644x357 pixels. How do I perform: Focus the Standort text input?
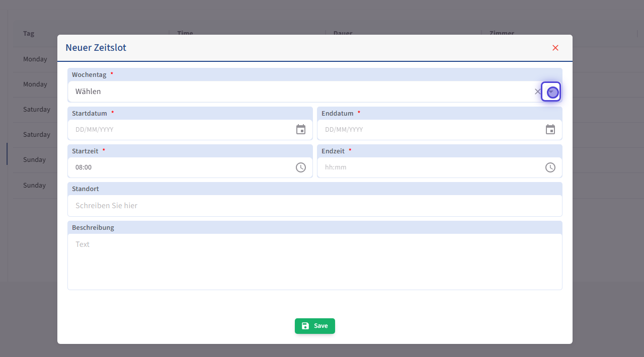coord(314,206)
